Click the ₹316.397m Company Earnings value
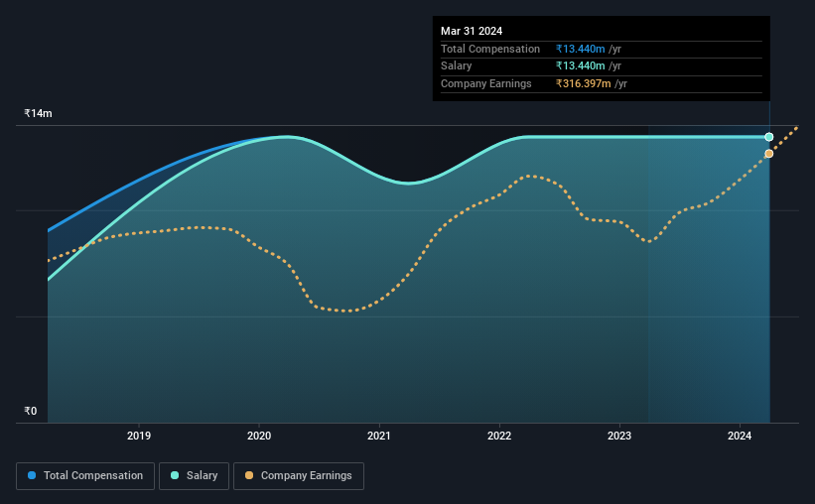The image size is (815, 504). coord(583,83)
